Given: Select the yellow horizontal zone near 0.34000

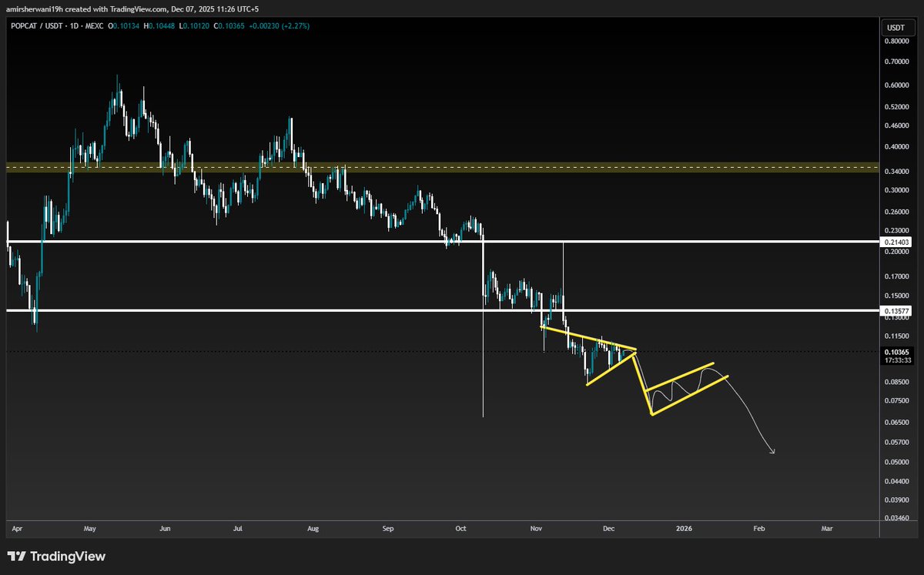Looking at the screenshot, I should 443,167.
